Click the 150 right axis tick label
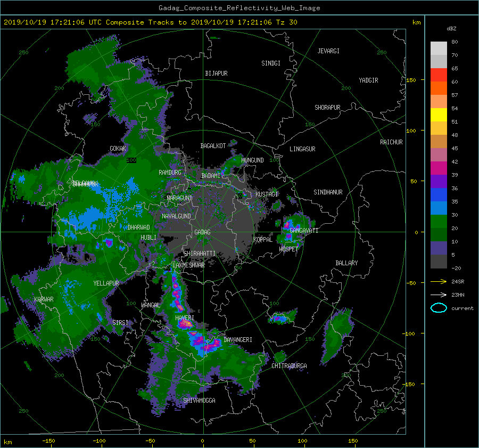The width and height of the screenshot is (479, 448). 411,80
